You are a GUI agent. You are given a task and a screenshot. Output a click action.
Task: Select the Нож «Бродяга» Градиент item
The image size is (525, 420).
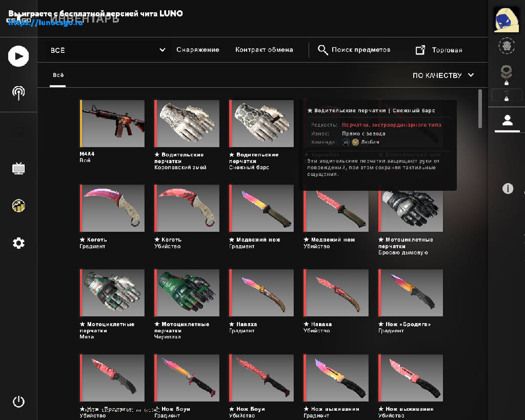click(411, 293)
